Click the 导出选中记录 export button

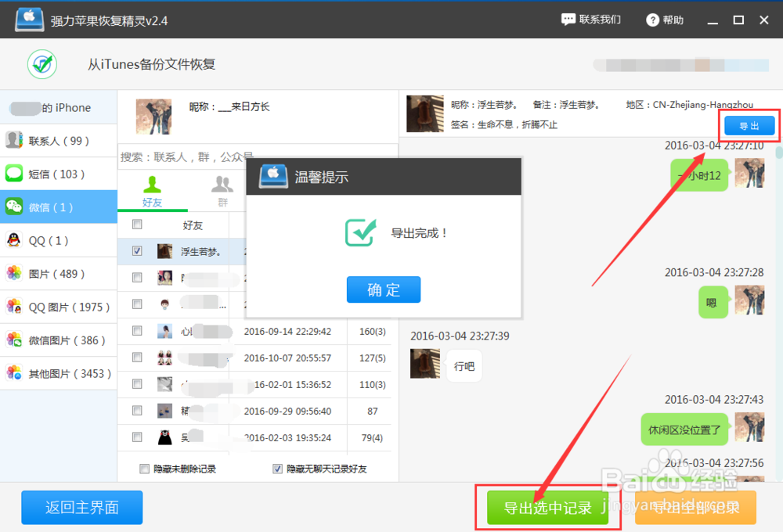point(548,507)
